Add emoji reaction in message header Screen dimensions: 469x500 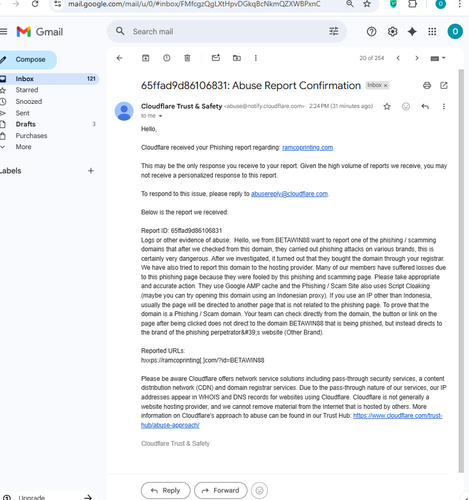406,107
